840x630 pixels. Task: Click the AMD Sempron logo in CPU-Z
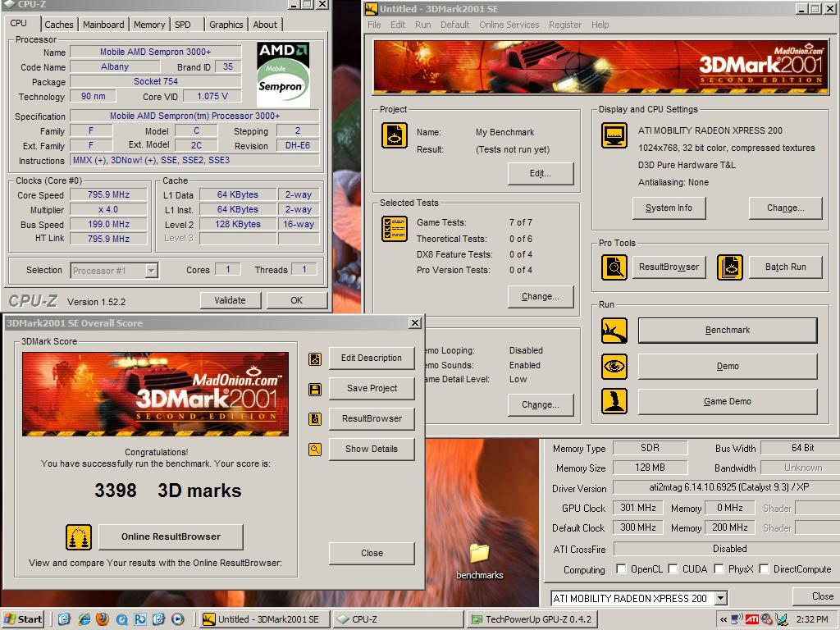point(283,75)
